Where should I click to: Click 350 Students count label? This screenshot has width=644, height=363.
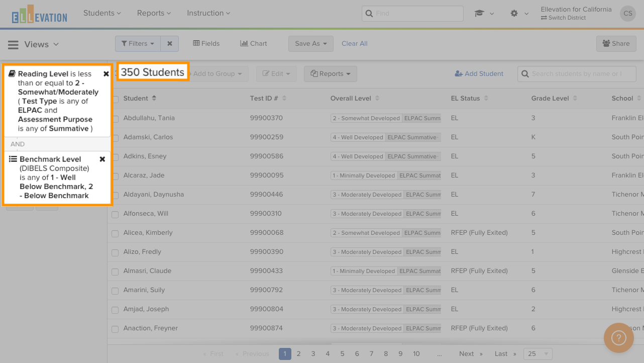click(x=153, y=72)
